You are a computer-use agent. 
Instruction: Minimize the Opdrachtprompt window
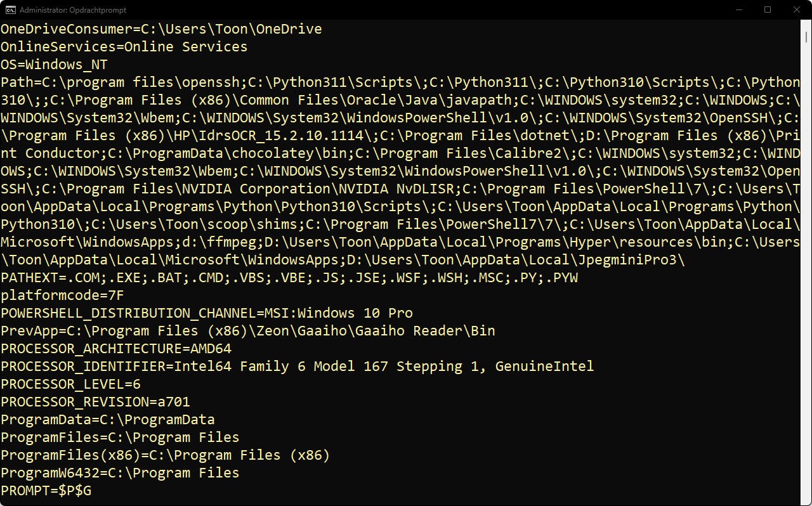(739, 10)
